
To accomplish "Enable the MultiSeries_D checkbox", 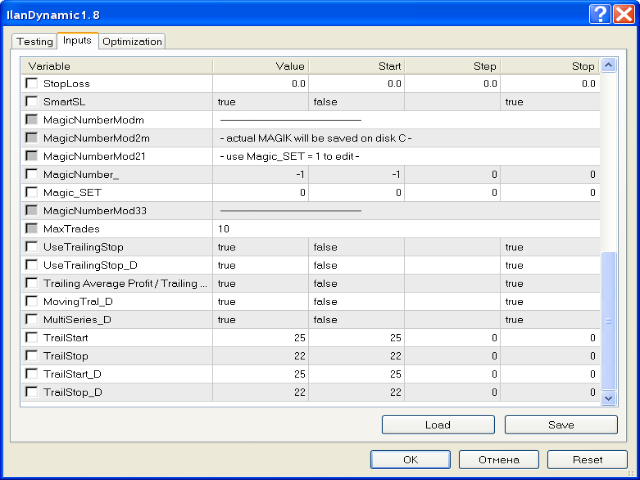I will point(31,319).
